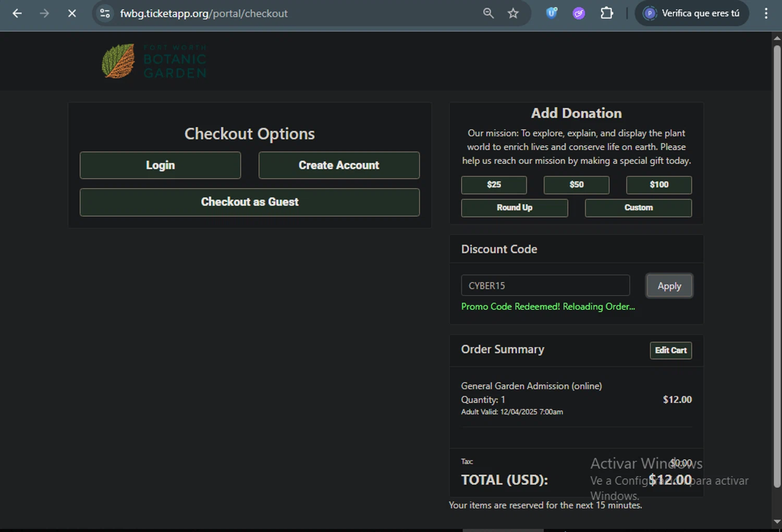Viewport: 782px width, 532px height.
Task: Click the Adult Valid 12/04/2025 text
Action: pos(512,412)
